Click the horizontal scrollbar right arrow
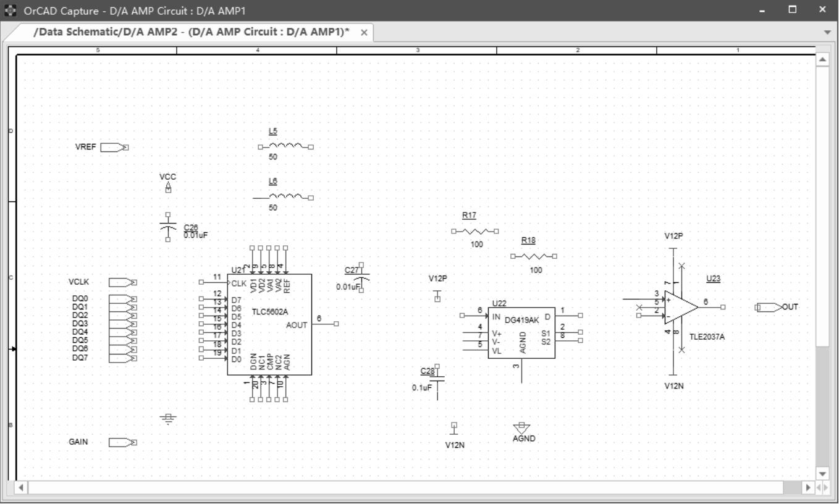 pyautogui.click(x=809, y=487)
